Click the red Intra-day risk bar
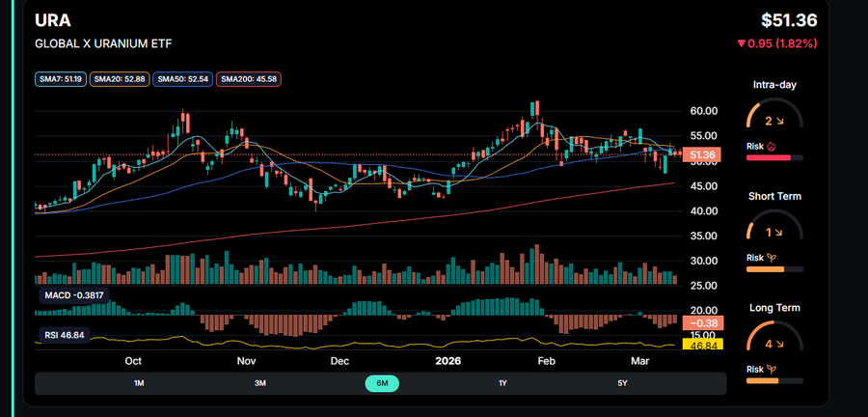Screen dimensions: 868x417 point(774,158)
